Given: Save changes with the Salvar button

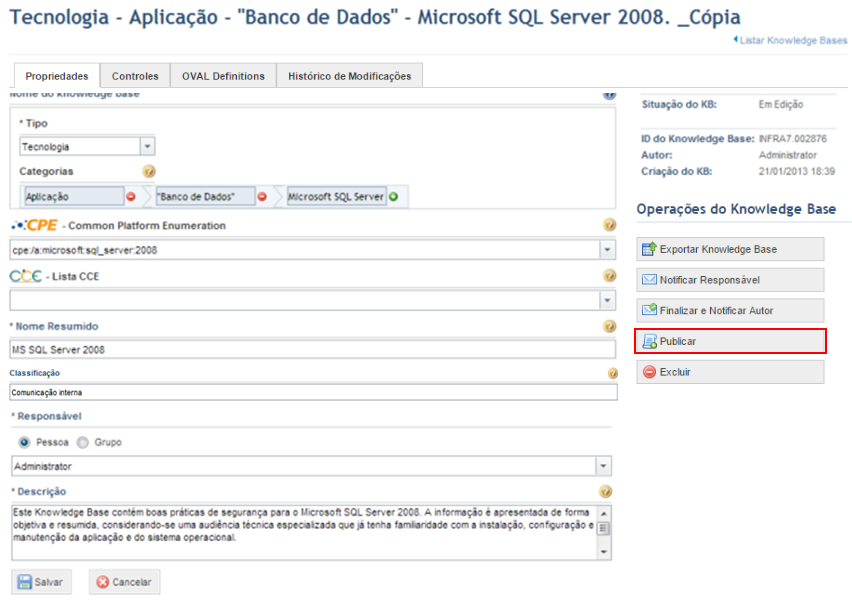Looking at the screenshot, I should coord(41,582).
